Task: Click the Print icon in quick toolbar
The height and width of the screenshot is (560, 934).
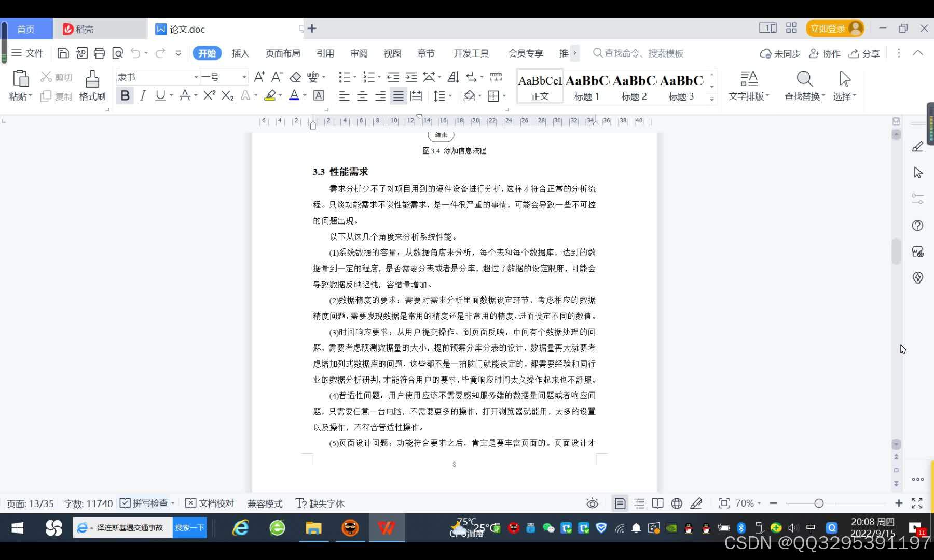Action: 99,53
